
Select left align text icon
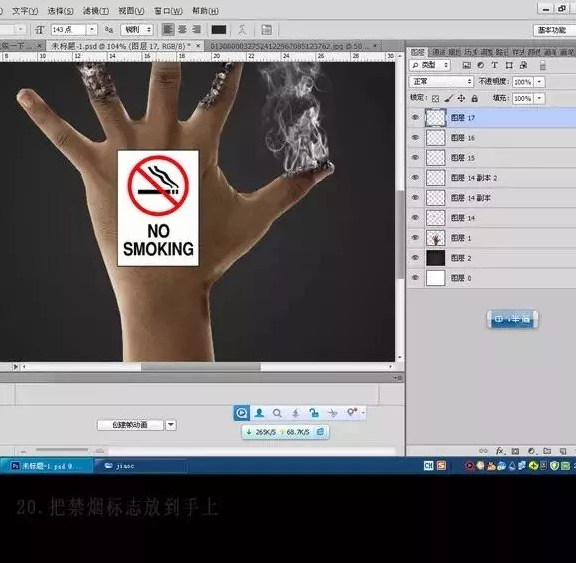click(x=168, y=29)
